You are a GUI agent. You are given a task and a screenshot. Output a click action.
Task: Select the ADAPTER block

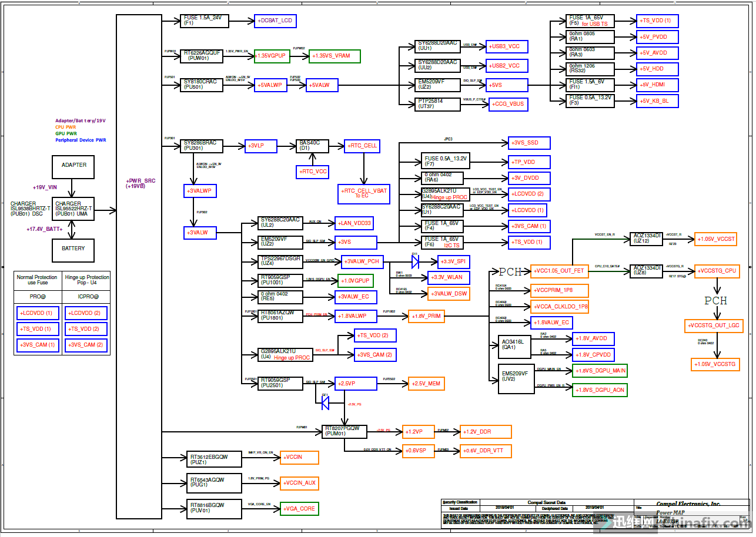tap(73, 166)
